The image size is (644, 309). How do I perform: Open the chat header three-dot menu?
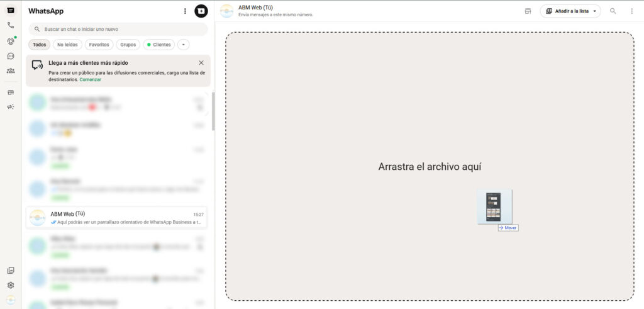coord(631,11)
